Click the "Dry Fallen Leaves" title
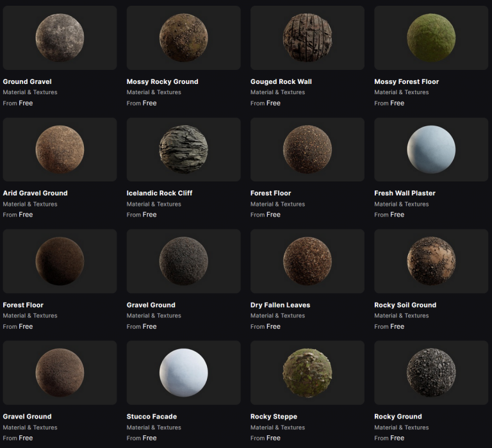The image size is (492, 448). tap(280, 305)
